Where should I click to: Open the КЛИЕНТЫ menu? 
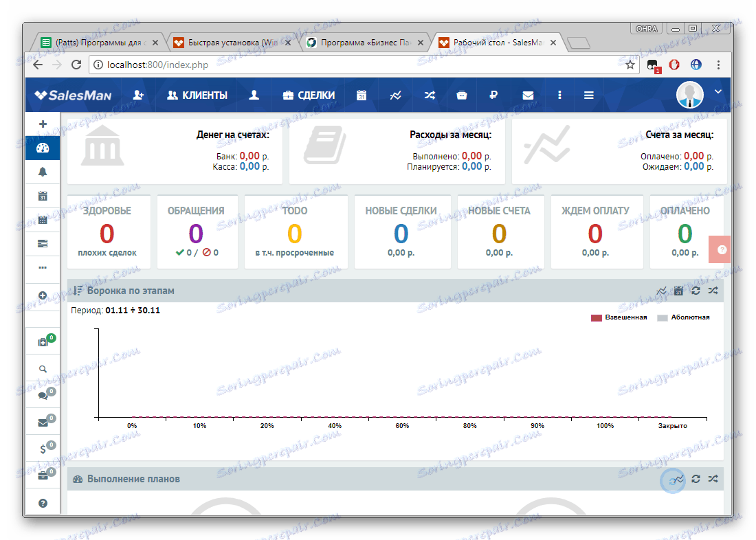click(x=198, y=95)
